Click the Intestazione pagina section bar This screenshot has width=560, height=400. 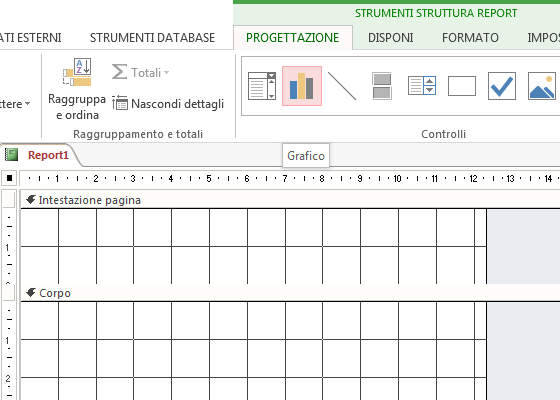[x=290, y=200]
